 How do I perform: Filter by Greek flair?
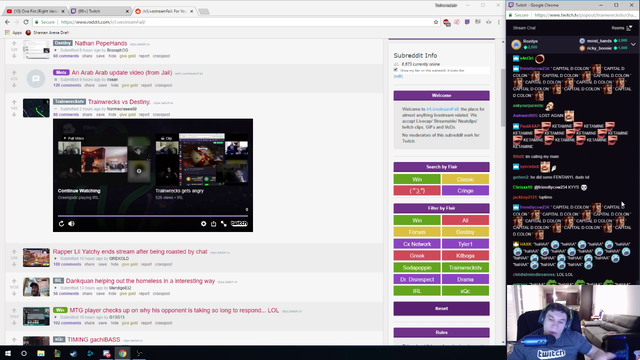click(x=417, y=256)
